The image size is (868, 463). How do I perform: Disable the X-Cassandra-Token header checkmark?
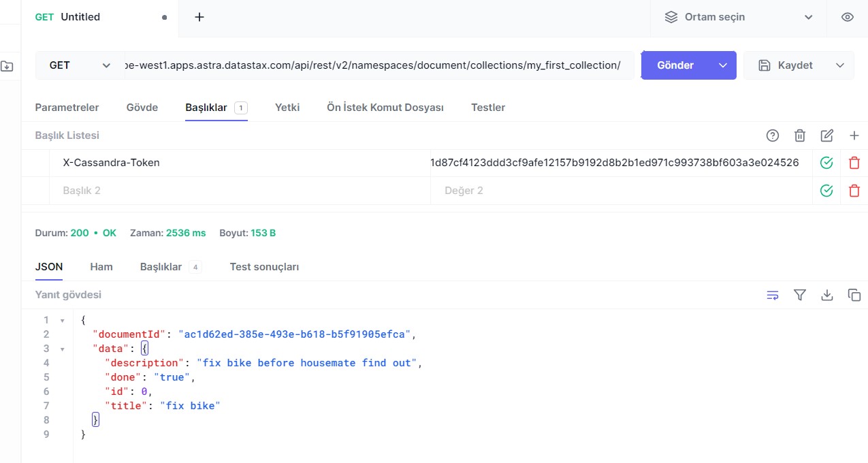826,162
